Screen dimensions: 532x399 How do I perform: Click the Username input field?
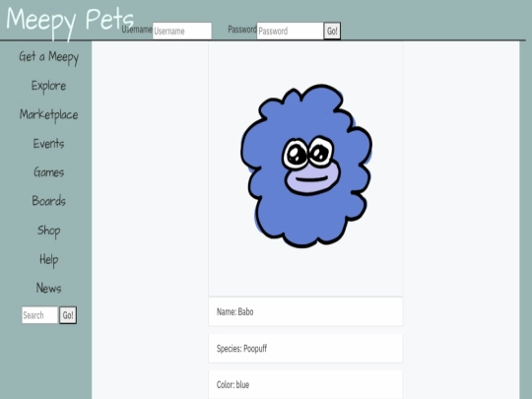point(182,31)
